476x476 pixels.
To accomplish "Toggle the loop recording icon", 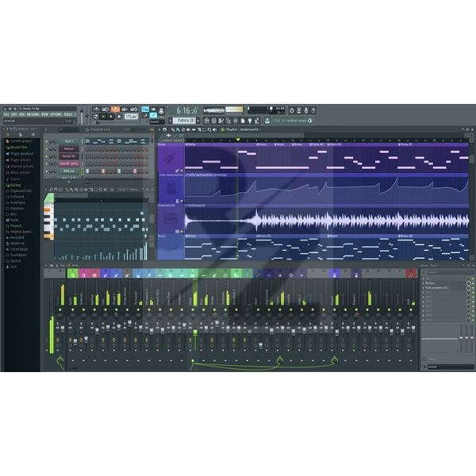I will pos(134,109).
